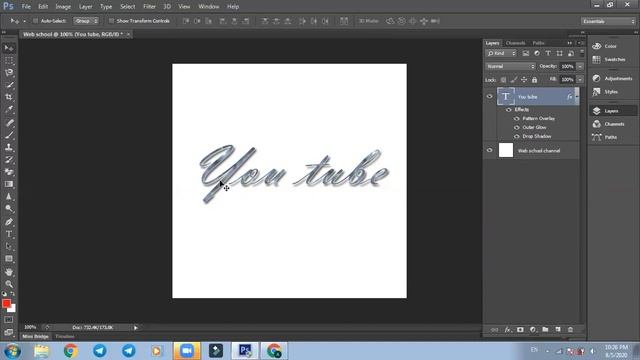Open the Timeline panel tab

click(65, 336)
